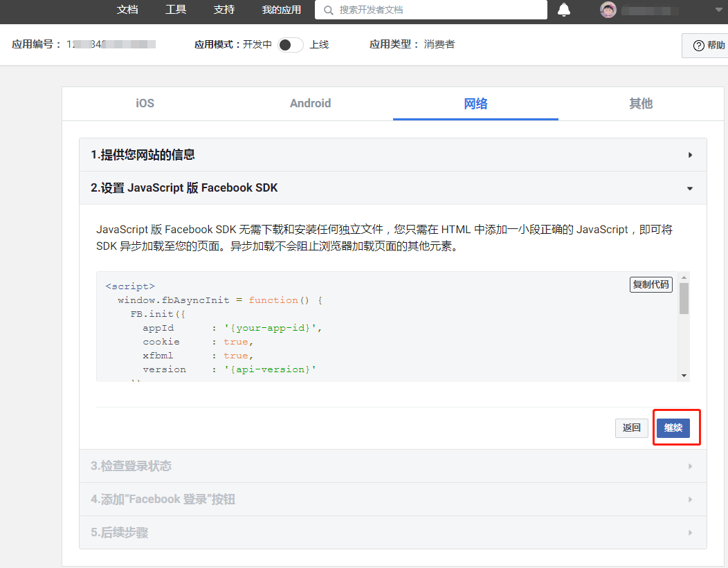This screenshot has height=568, width=728.
Task: Open the 工具 menu
Action: click(x=176, y=10)
